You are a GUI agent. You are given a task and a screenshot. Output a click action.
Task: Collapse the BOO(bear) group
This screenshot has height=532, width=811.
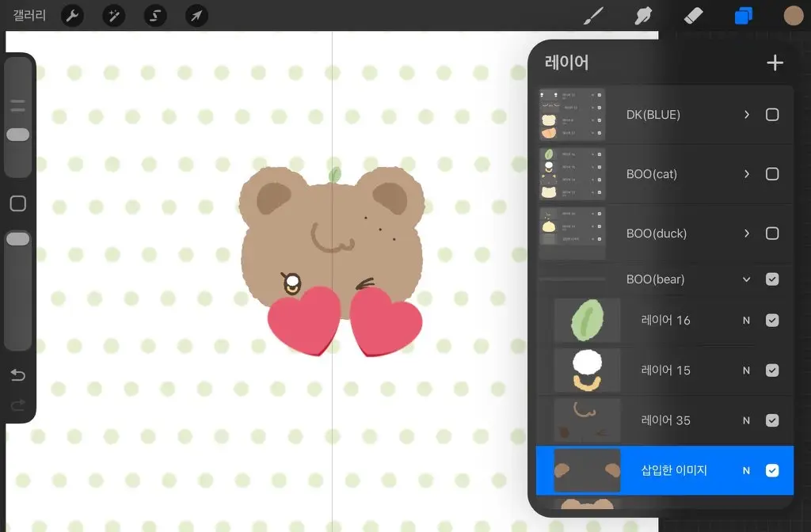point(746,279)
